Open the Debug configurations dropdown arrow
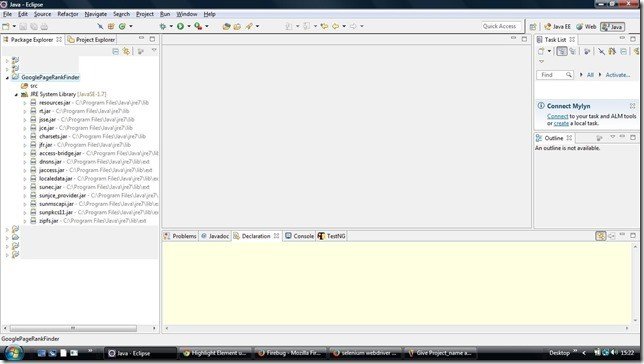 point(171,26)
